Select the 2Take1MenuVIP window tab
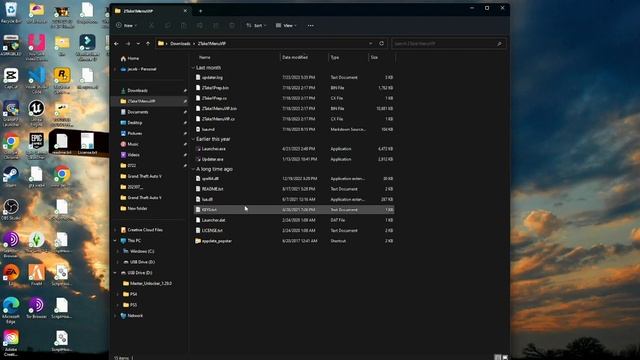 (x=150, y=11)
